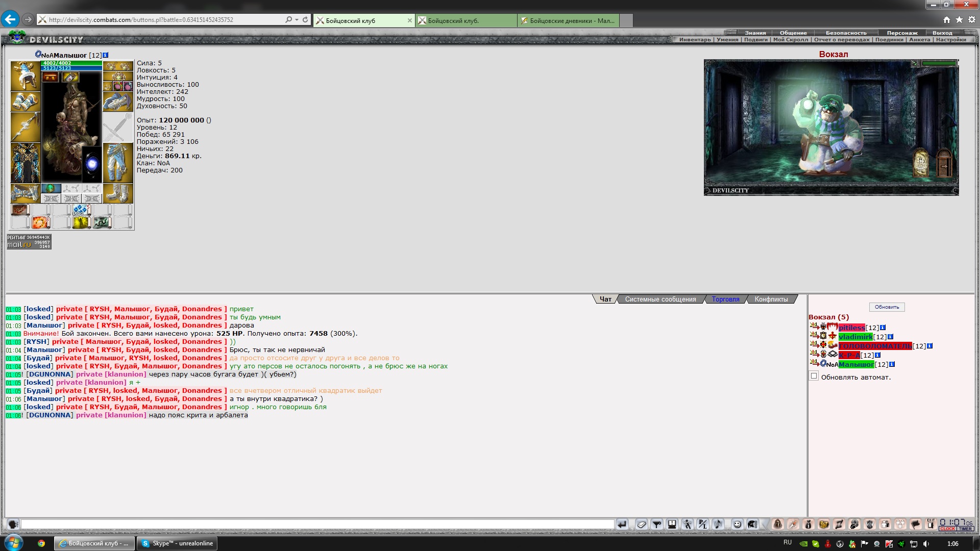This screenshot has width=980, height=551.
Task: Click player vladimirk in room list
Action: (x=855, y=337)
